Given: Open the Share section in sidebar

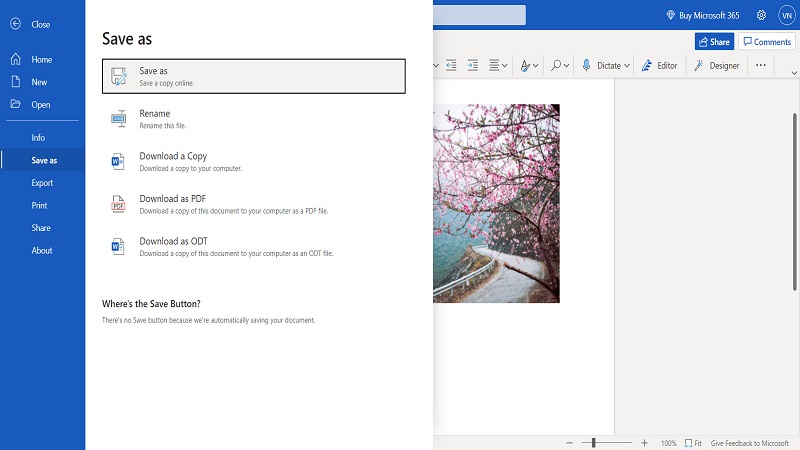Looking at the screenshot, I should [42, 228].
